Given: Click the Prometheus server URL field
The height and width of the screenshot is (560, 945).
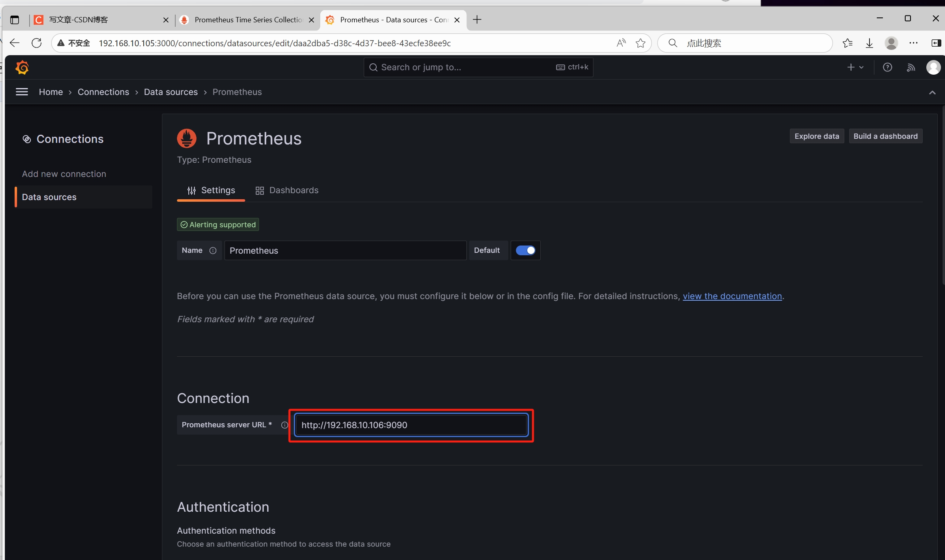Looking at the screenshot, I should coord(411,425).
